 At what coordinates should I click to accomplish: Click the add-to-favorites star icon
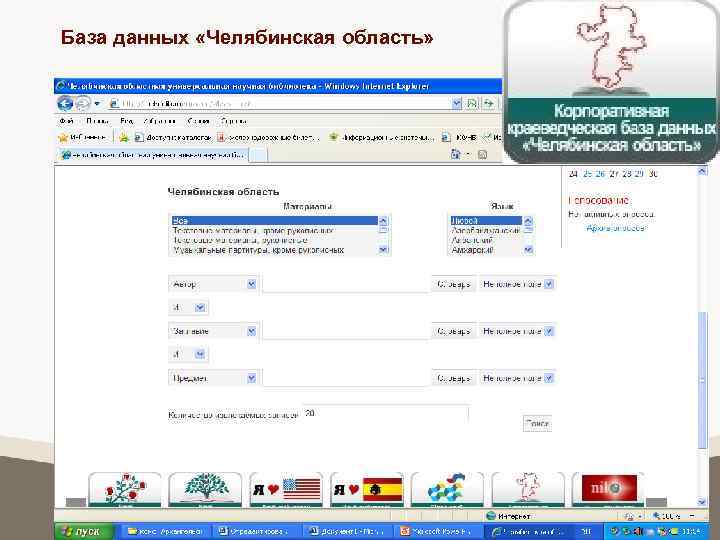pyautogui.click(x=124, y=137)
